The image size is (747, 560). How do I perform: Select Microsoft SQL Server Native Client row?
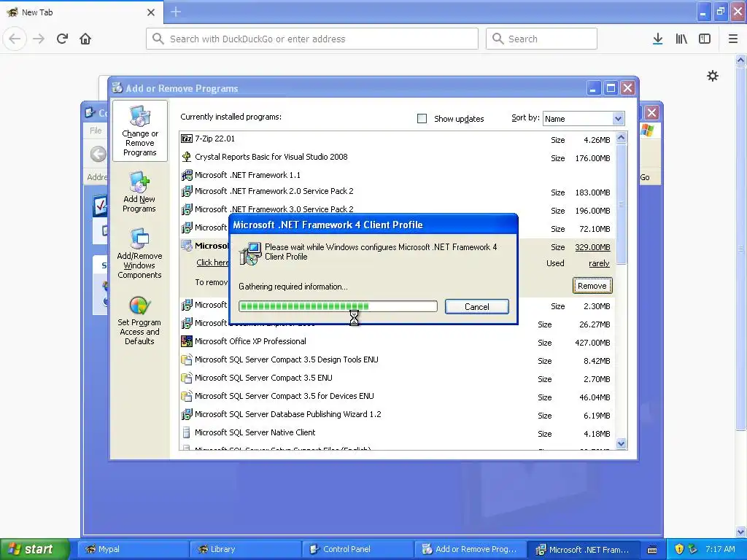397,433
